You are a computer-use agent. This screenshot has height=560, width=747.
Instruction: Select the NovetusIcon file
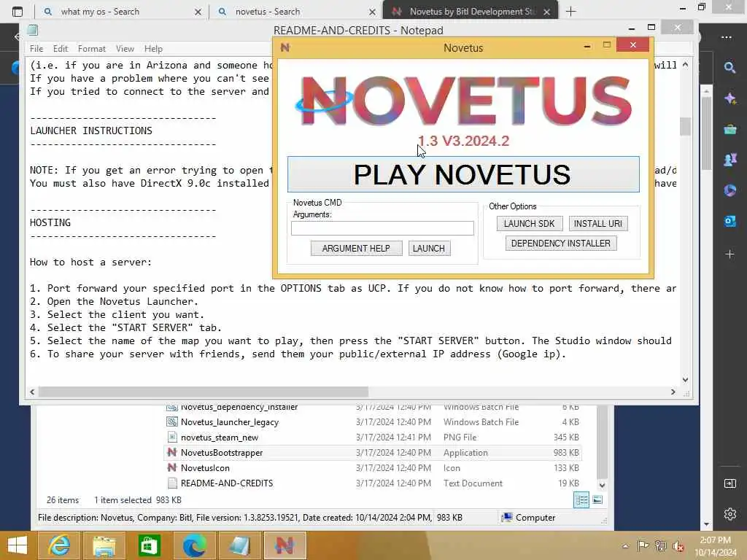coord(205,467)
